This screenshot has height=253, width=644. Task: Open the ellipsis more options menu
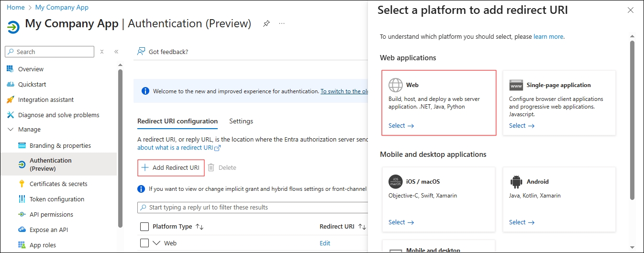(282, 24)
